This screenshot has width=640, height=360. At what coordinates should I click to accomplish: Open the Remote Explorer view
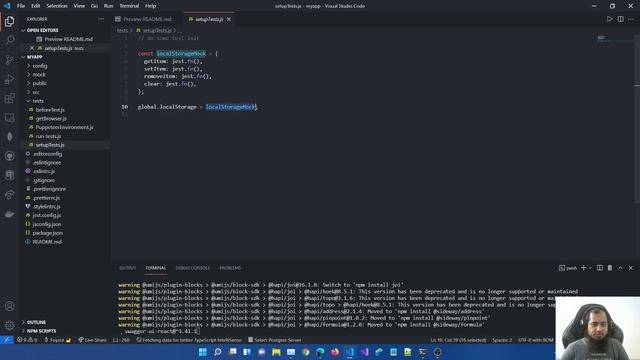tap(9, 118)
